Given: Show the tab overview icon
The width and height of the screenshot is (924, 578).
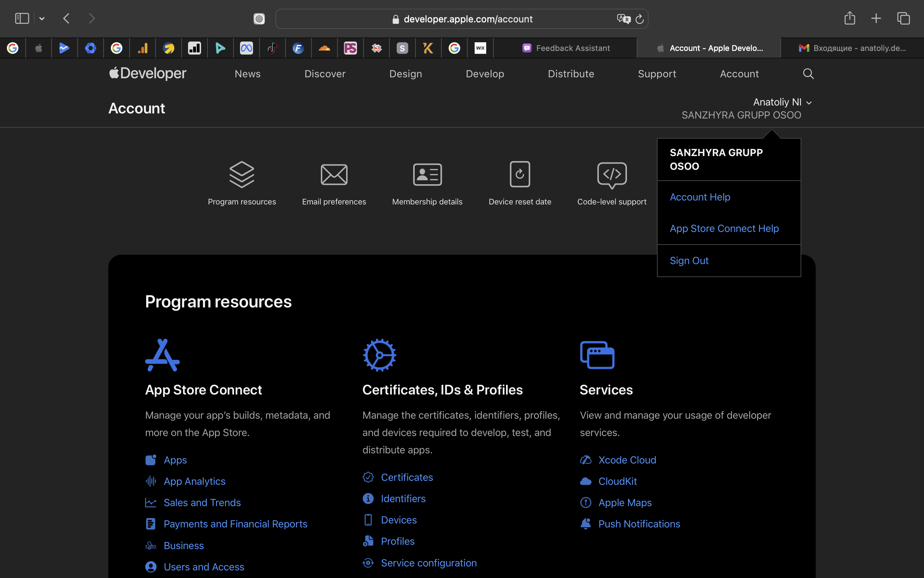Looking at the screenshot, I should [x=903, y=18].
